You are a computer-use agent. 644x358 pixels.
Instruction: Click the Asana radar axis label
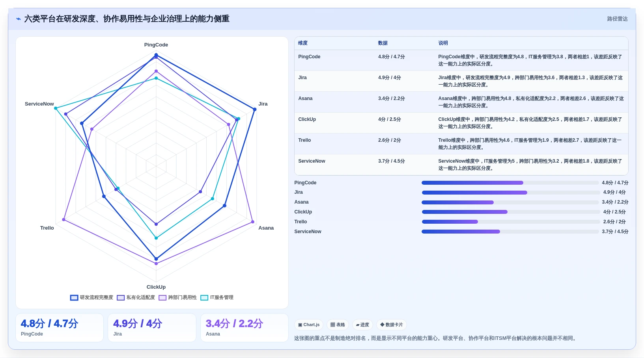(266, 228)
